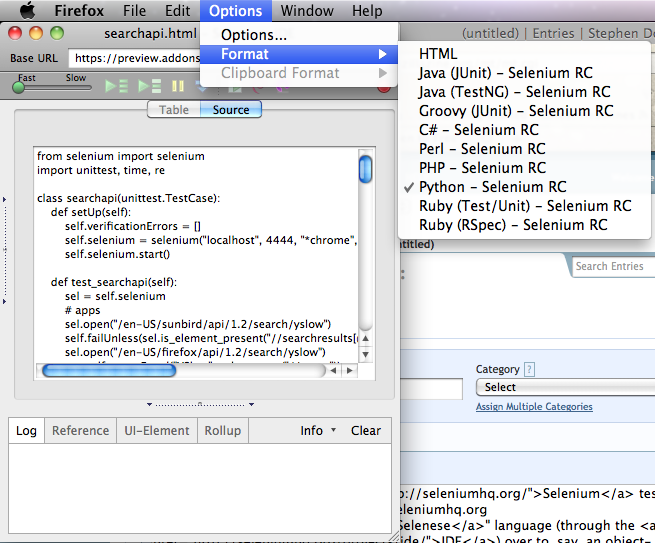Screen dimensions: 655x543
Task: Click the Base URL input field
Action: click(x=135, y=58)
